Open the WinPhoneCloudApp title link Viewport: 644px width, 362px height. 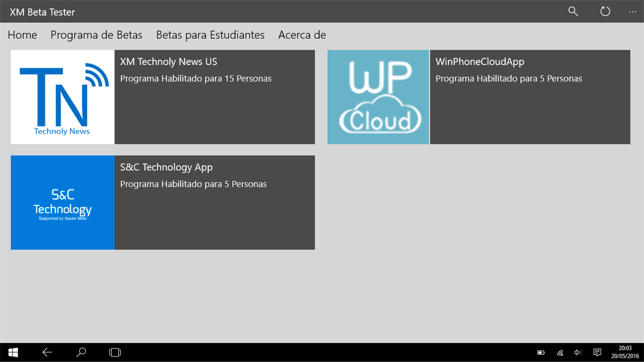[x=480, y=62]
